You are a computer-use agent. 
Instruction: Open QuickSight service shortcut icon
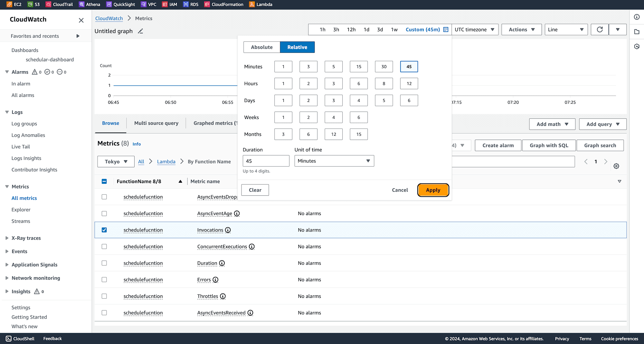109,4
